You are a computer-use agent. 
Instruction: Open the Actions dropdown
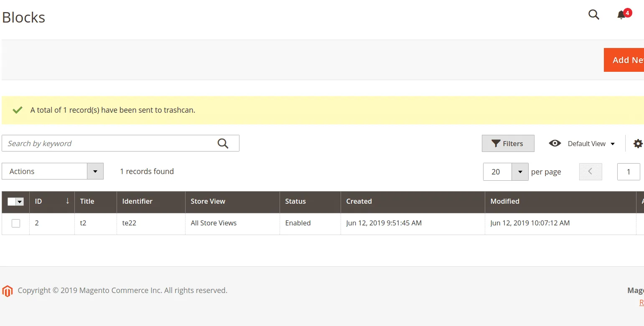coord(53,172)
